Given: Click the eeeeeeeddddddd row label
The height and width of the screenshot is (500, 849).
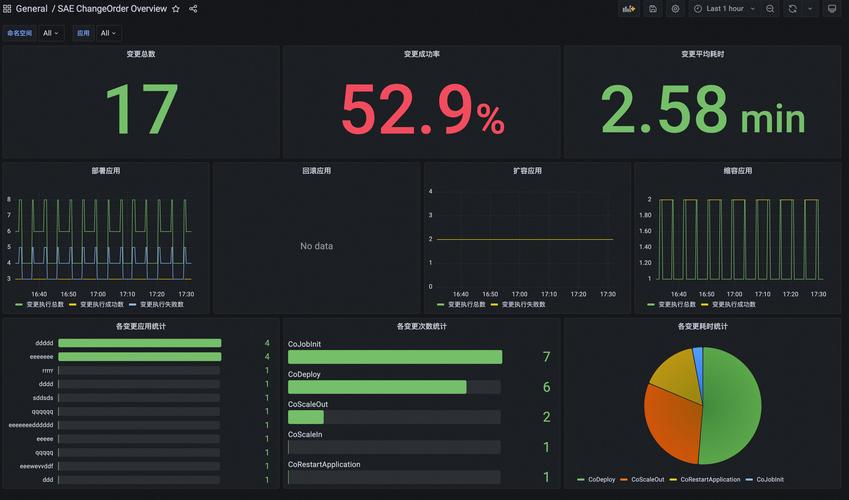Looking at the screenshot, I should (x=31, y=425).
